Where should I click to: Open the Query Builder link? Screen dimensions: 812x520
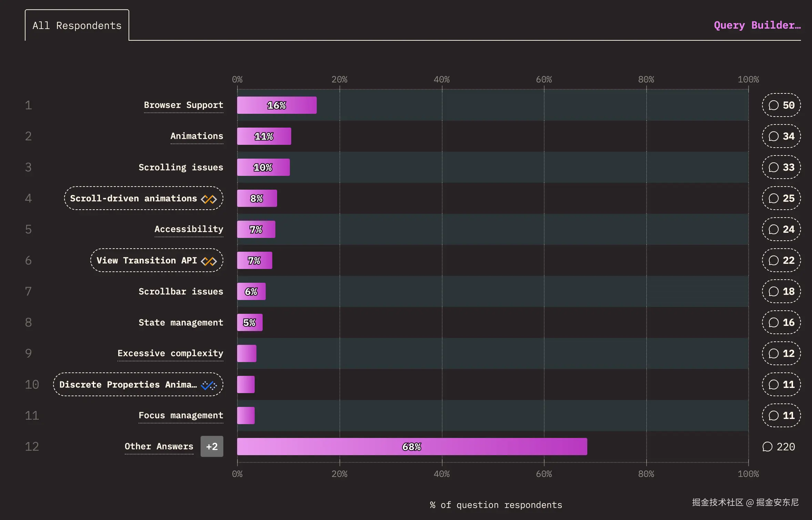pyautogui.click(x=757, y=25)
